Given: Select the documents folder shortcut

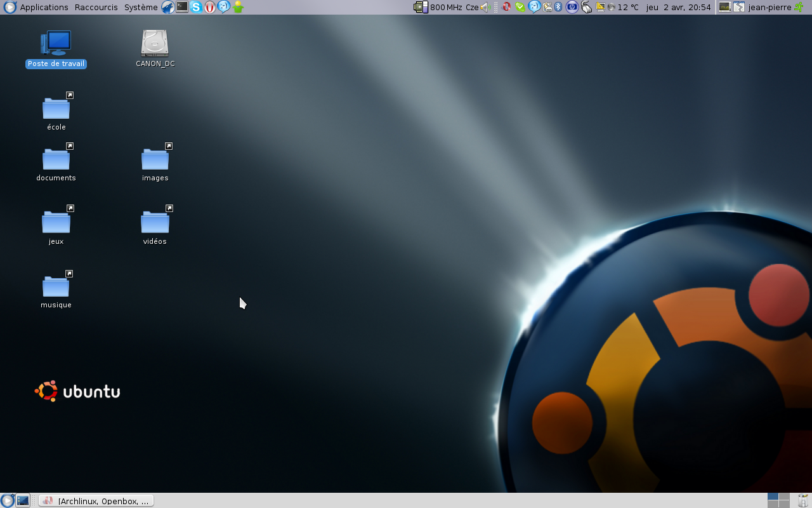Looking at the screenshot, I should [56, 163].
